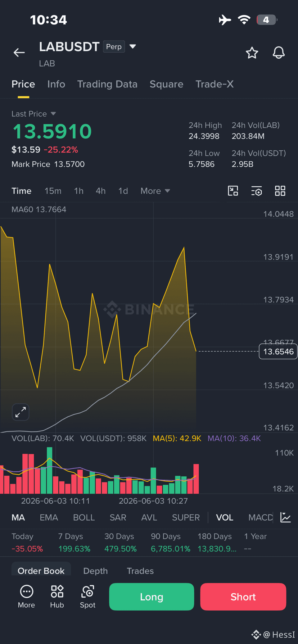298x644 pixels.
Task: Tap MA60 13.7664 label
Action: [x=39, y=209]
